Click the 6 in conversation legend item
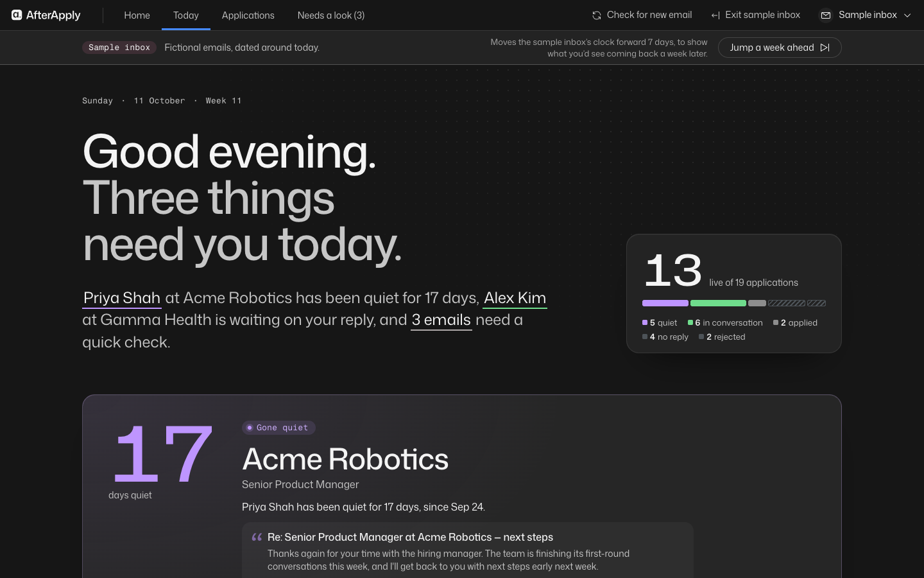The image size is (924, 578). click(x=725, y=323)
